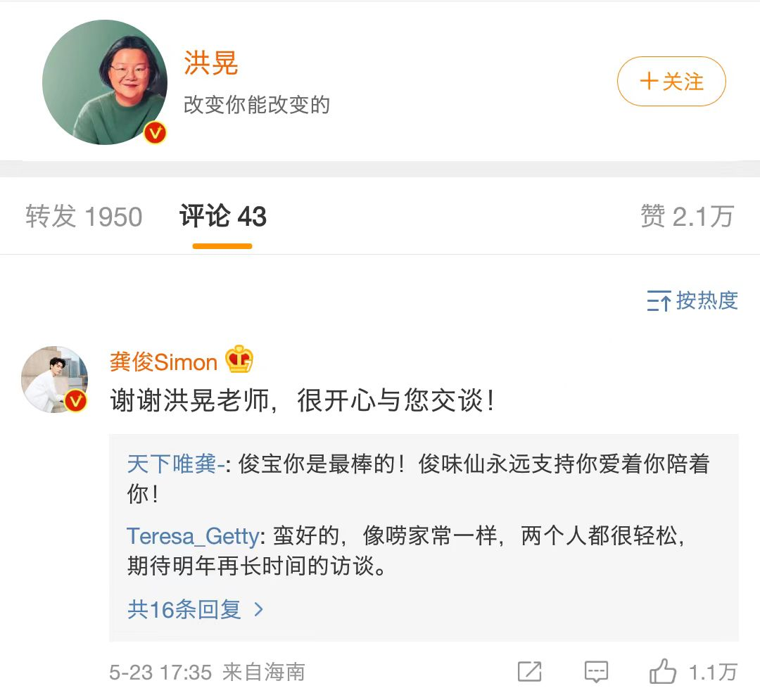Image resolution: width=760 pixels, height=700 pixels.
Task: Switch to the 转发 1950 tab
Action: (x=84, y=217)
